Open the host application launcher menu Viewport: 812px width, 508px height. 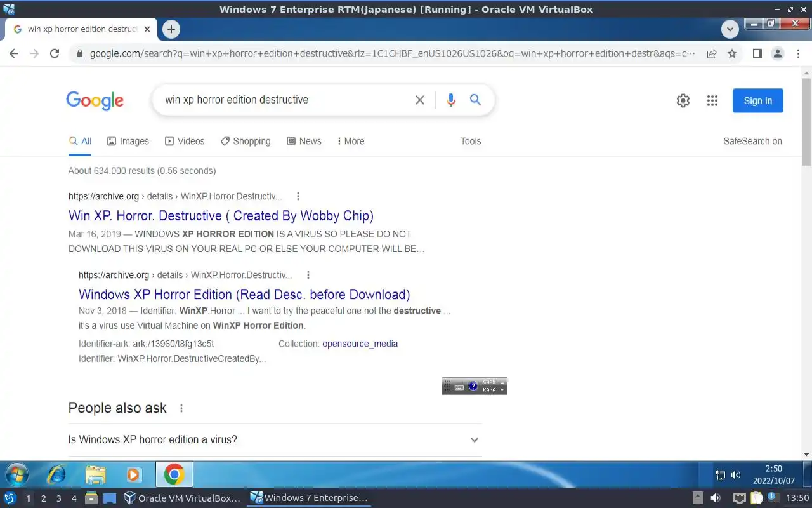[10, 498]
